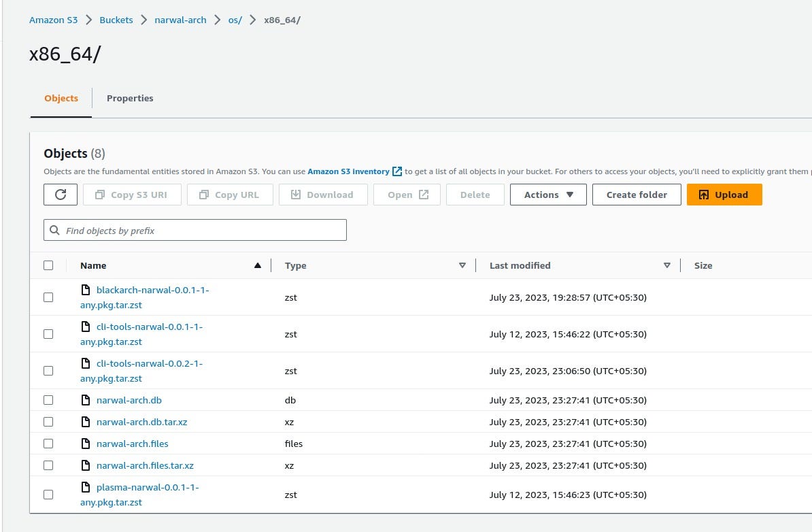
Task: Select the checkbox for narwal-arch.db
Action: coord(48,399)
